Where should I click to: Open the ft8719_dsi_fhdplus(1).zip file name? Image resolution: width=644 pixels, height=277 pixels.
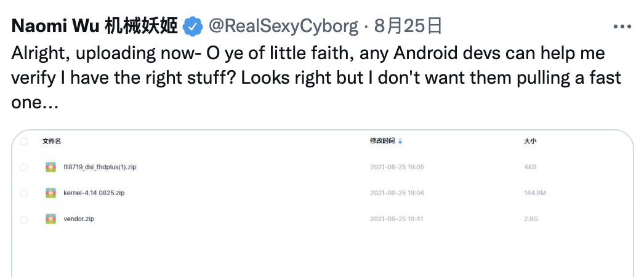100,167
